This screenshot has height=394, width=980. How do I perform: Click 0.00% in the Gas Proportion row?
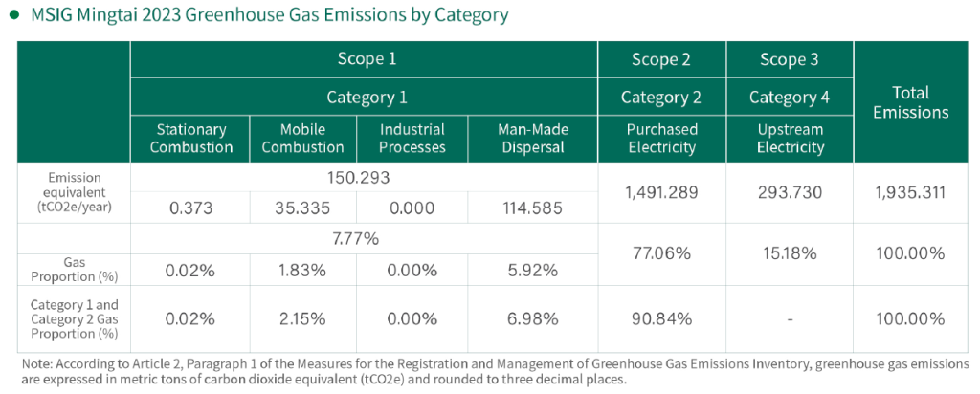coord(412,271)
